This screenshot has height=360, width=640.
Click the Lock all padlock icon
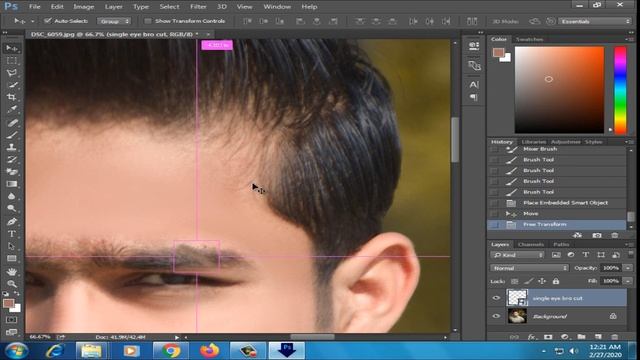pyautogui.click(x=556, y=281)
